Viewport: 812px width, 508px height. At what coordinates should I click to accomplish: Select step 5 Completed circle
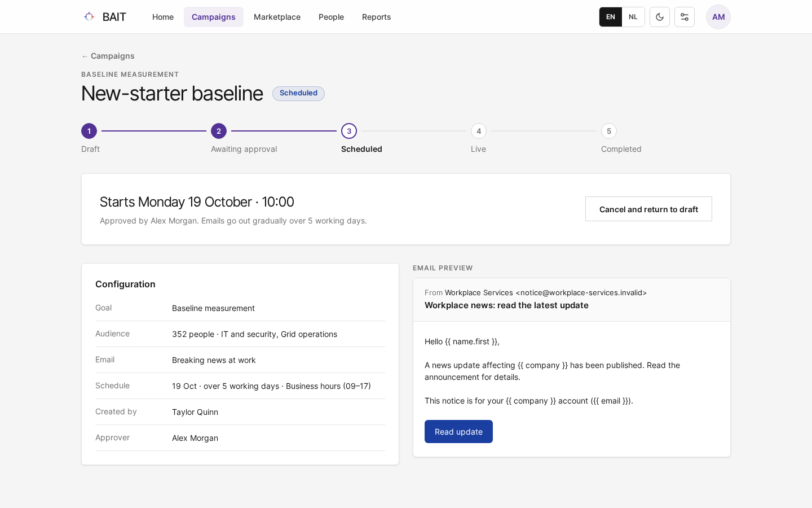tap(609, 131)
